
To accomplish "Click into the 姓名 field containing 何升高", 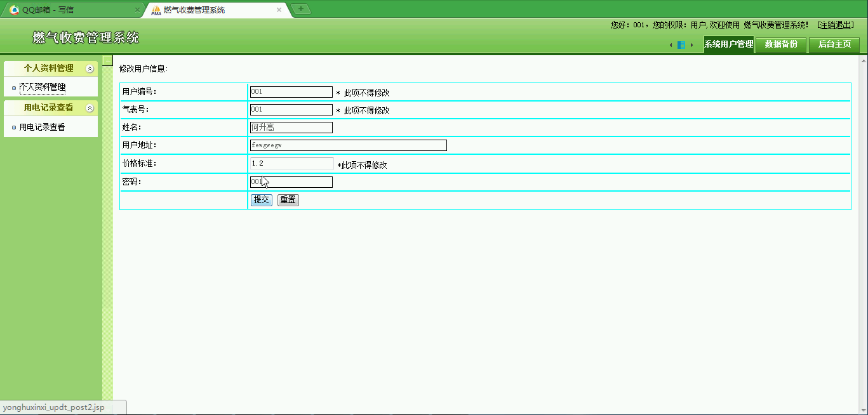I will (x=291, y=128).
